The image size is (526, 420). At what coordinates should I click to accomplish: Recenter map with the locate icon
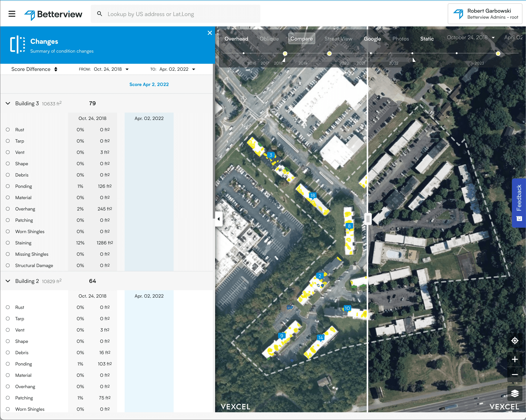click(514, 340)
